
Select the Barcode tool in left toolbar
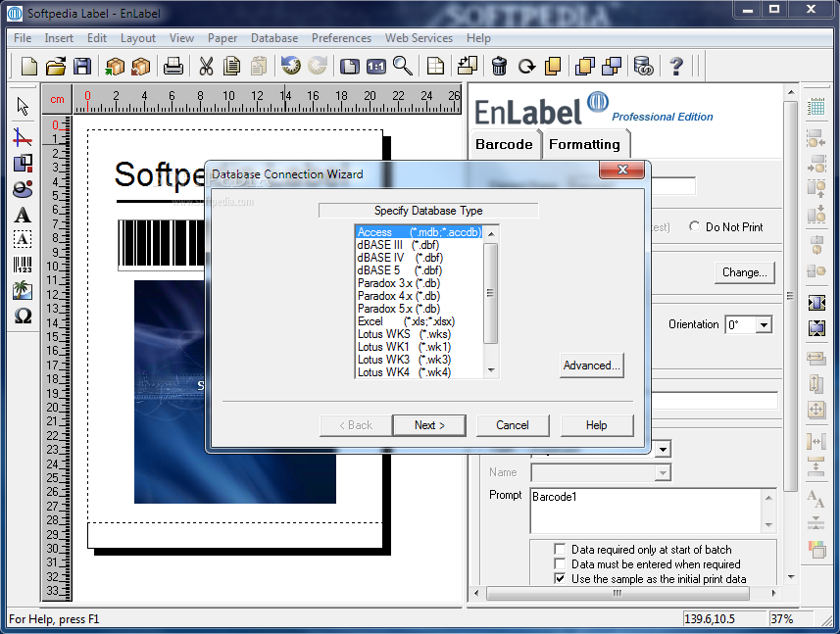(23, 265)
